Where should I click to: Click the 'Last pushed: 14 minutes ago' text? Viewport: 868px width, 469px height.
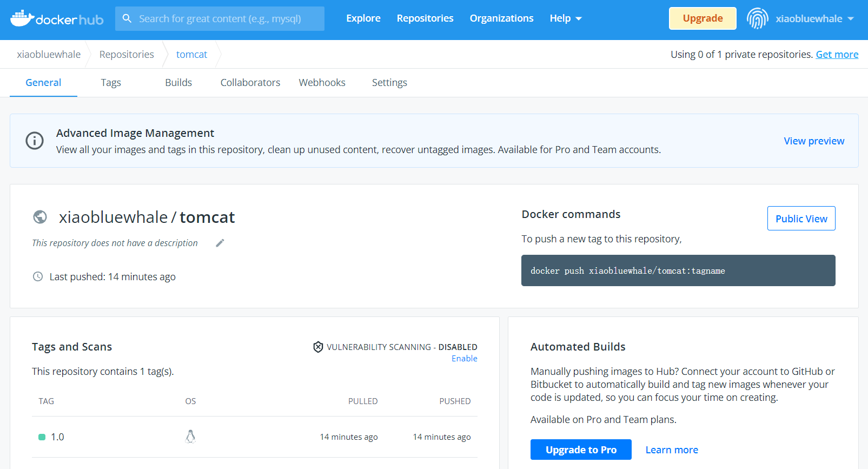point(112,277)
